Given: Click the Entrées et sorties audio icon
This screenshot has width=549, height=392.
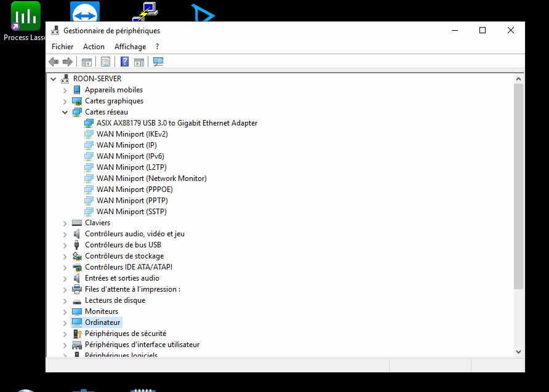Looking at the screenshot, I should coord(77,278).
